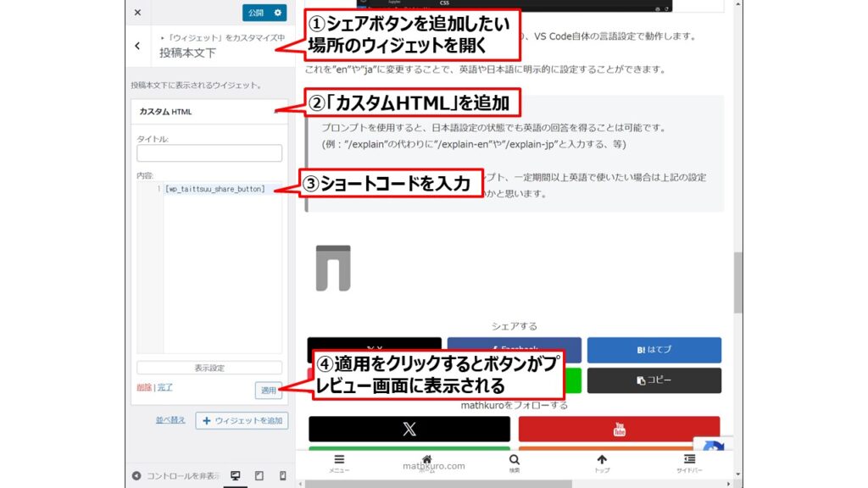868x488 pixels.
Task: Switch preview to tablet device icon
Action: pos(259,475)
